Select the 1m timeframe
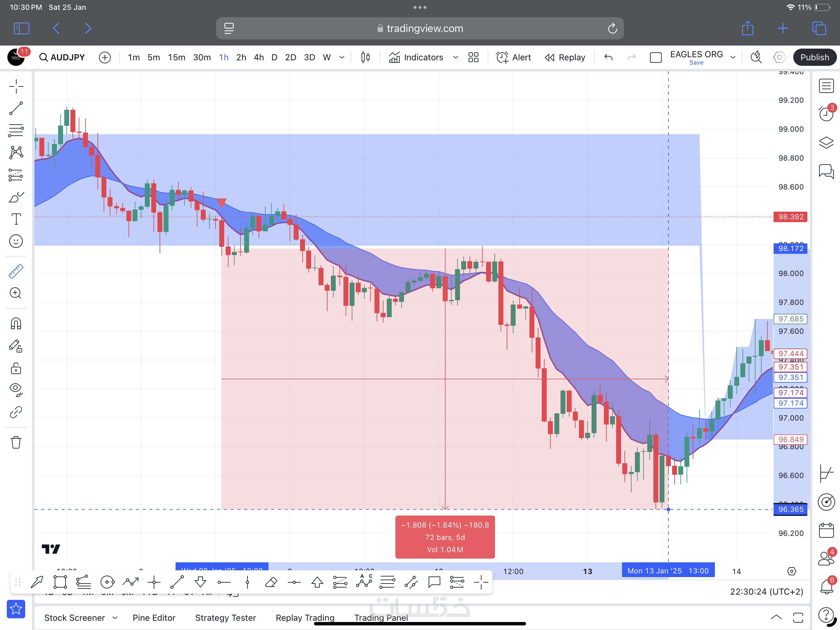The width and height of the screenshot is (840, 630). 134,58
